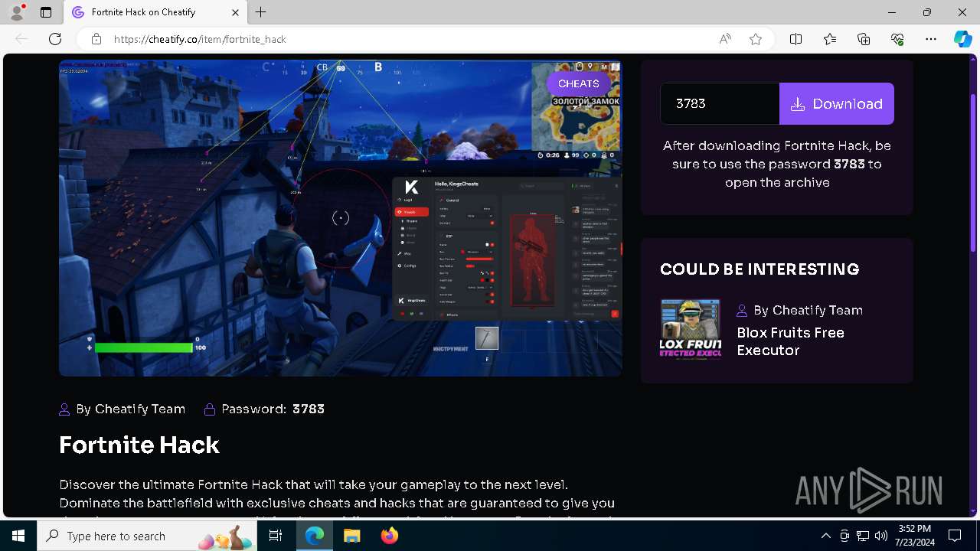Add this page to favorites
The image size is (980, 551).
[756, 39]
